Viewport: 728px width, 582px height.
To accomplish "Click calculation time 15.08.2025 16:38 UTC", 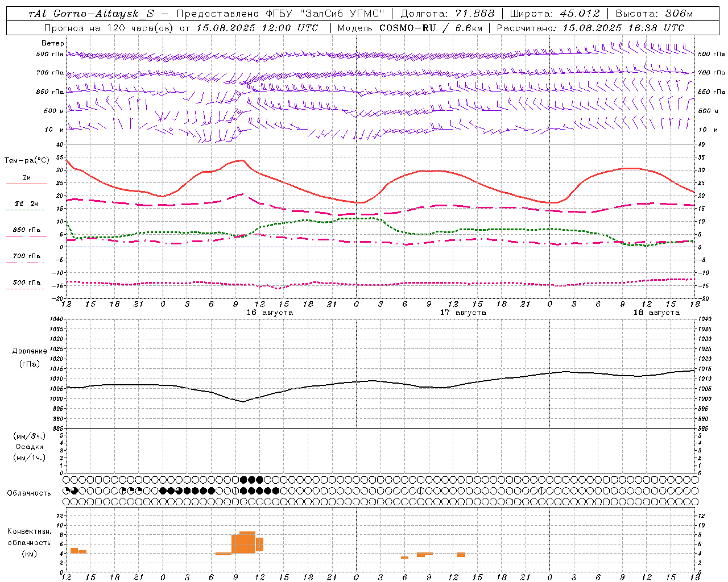I will point(623,28).
